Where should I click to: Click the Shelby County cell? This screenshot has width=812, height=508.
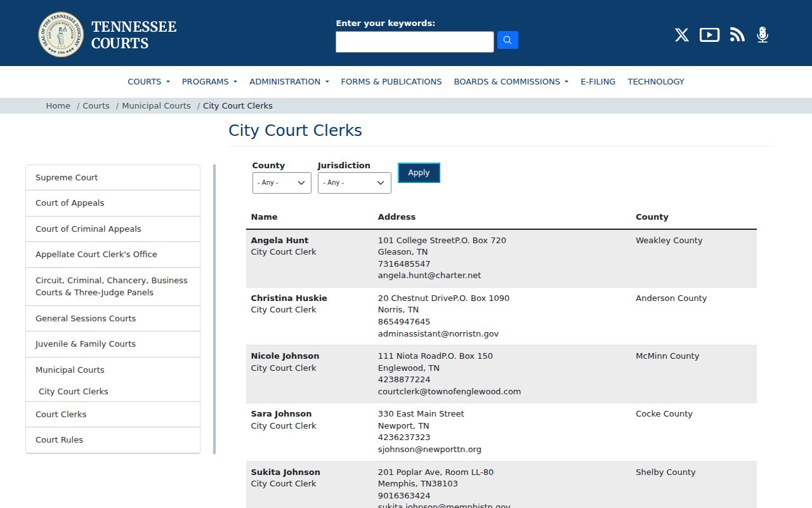pos(665,472)
